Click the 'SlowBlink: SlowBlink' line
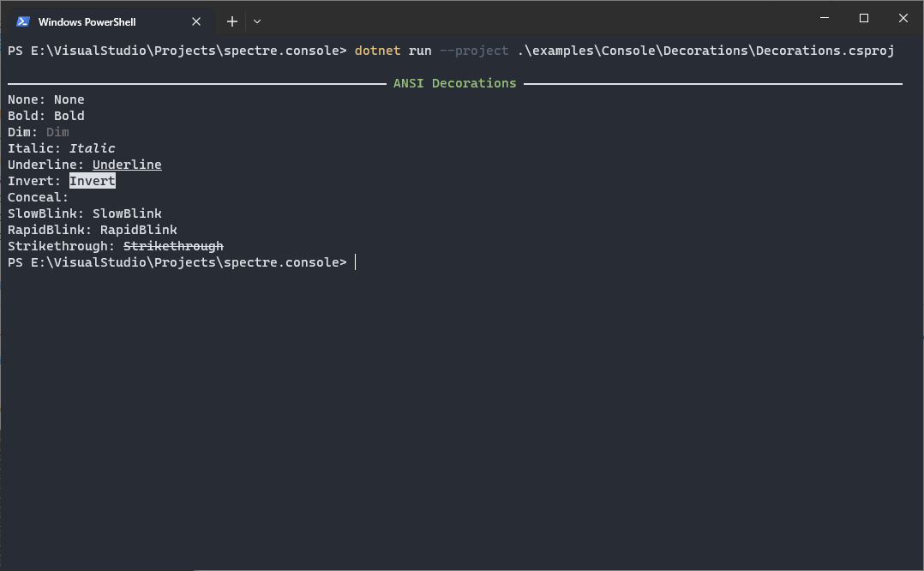The width and height of the screenshot is (924, 571). click(85, 213)
